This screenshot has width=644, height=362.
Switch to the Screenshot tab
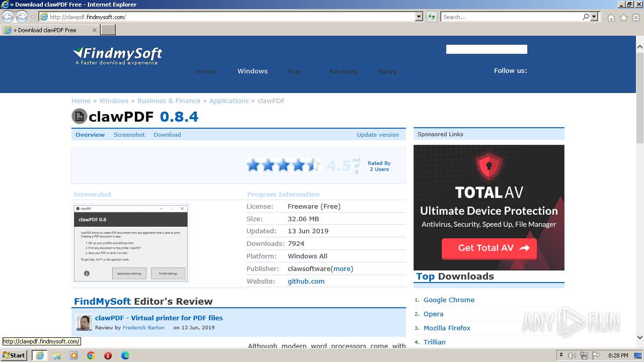click(x=129, y=135)
